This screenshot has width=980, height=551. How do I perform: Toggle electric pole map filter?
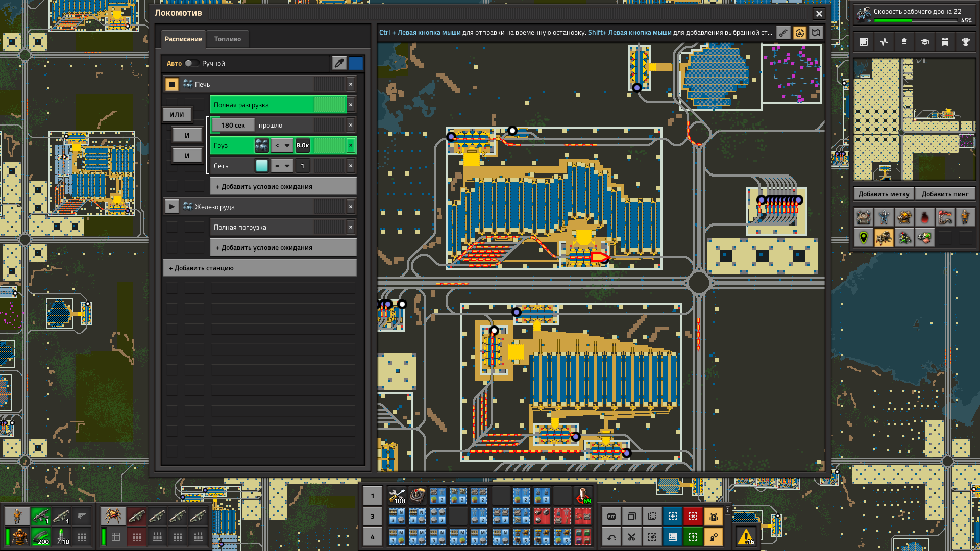click(x=884, y=217)
